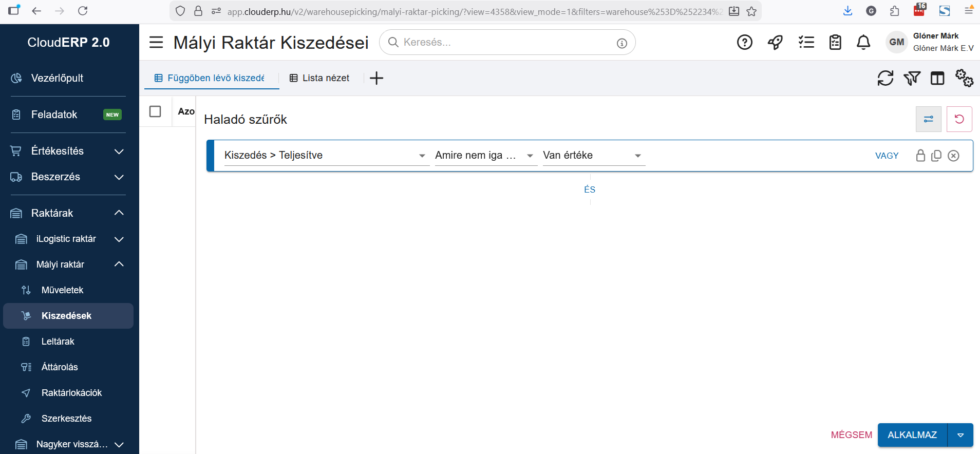Image resolution: width=980 pixels, height=454 pixels.
Task: Open the clipboard icon in header
Action: click(x=835, y=42)
